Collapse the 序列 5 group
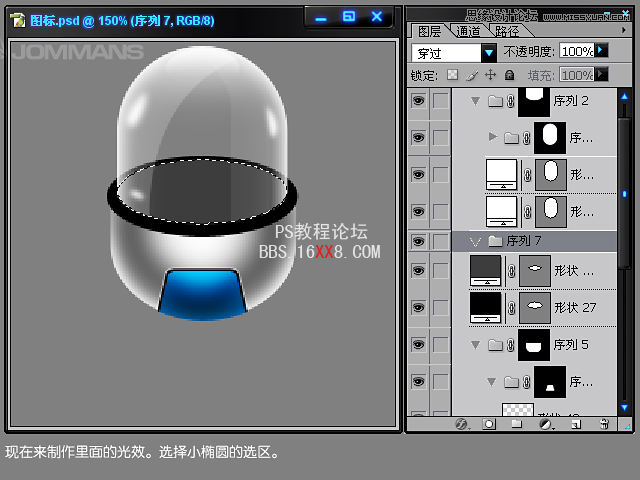The image size is (640, 480). 475,345
